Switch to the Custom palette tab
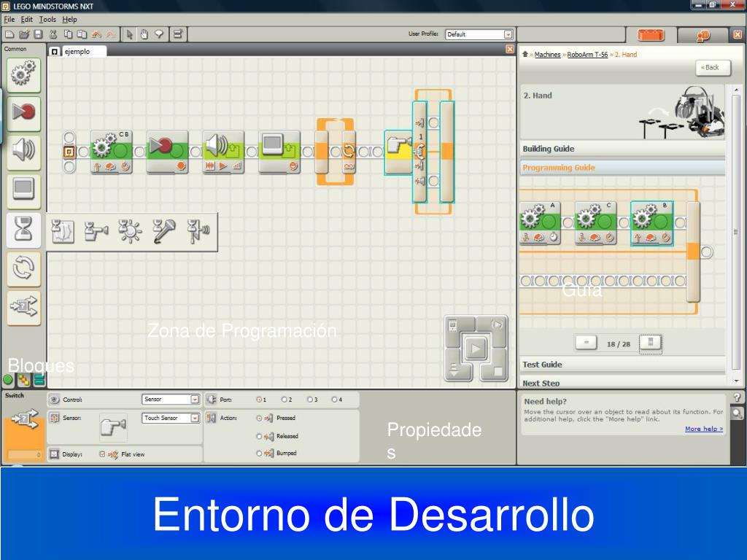 click(39, 379)
